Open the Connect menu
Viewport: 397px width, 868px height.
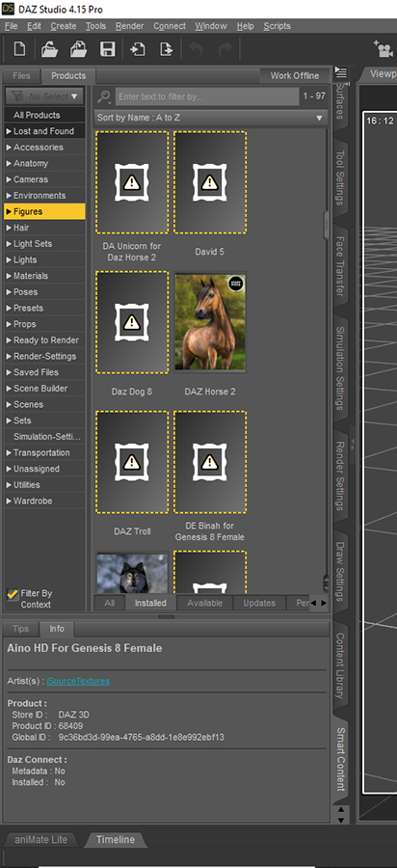point(170,26)
